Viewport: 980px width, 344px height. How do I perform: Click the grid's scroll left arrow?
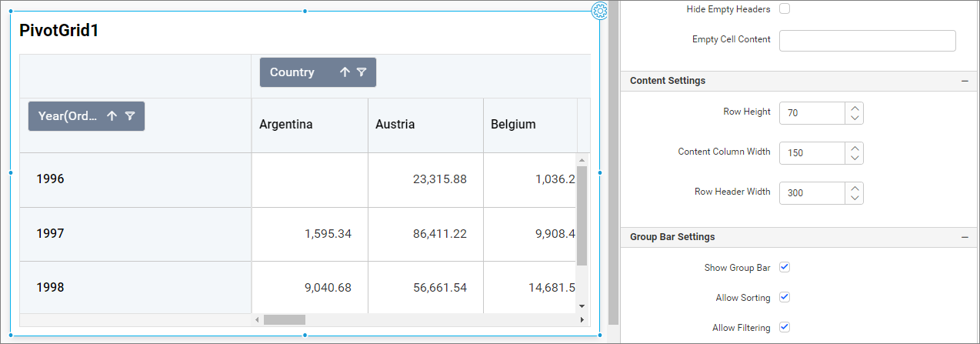click(257, 319)
